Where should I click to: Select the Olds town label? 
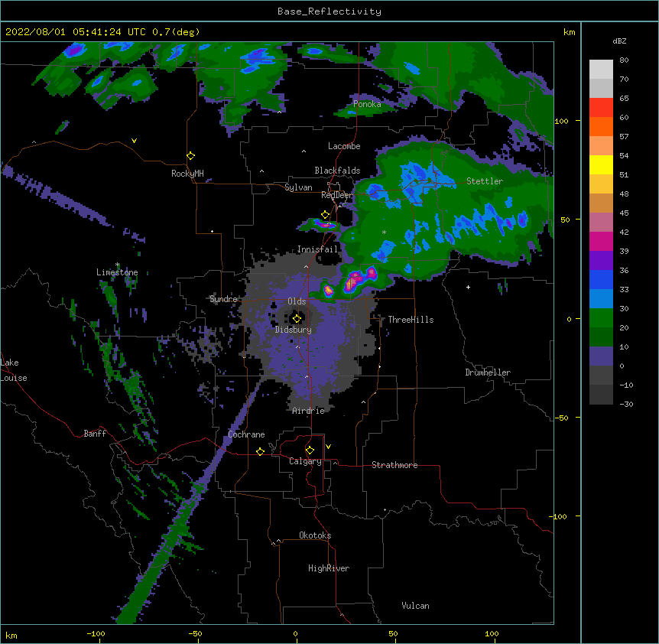pyautogui.click(x=297, y=301)
